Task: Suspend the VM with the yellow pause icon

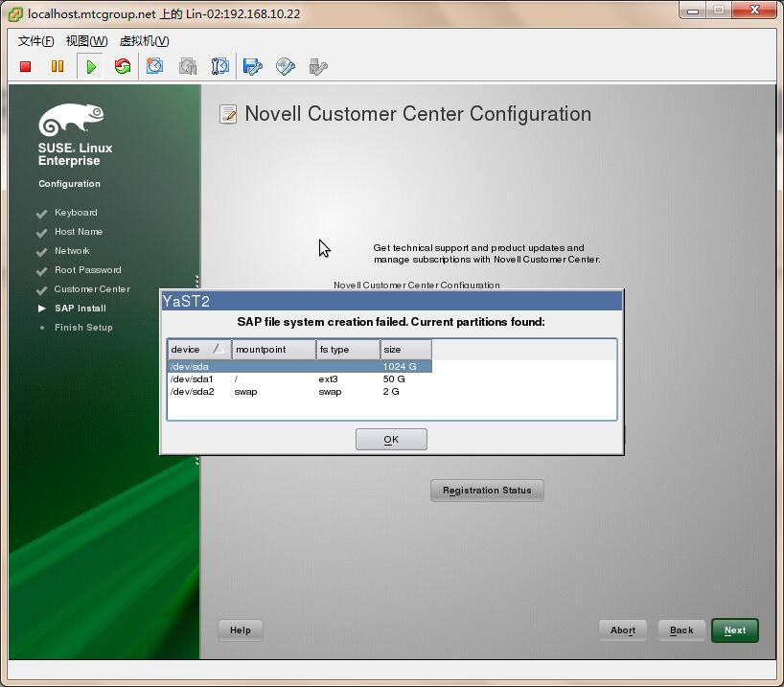Action: [x=58, y=66]
